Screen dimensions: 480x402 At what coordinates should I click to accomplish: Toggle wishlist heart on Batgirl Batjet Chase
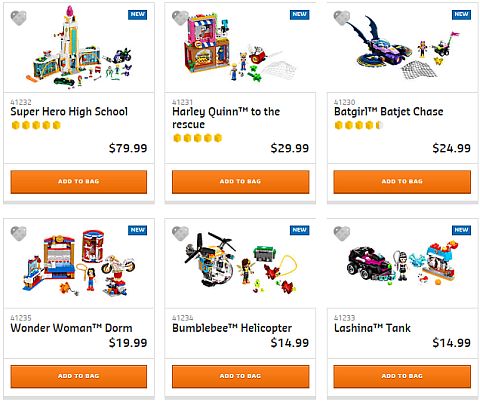(x=342, y=18)
